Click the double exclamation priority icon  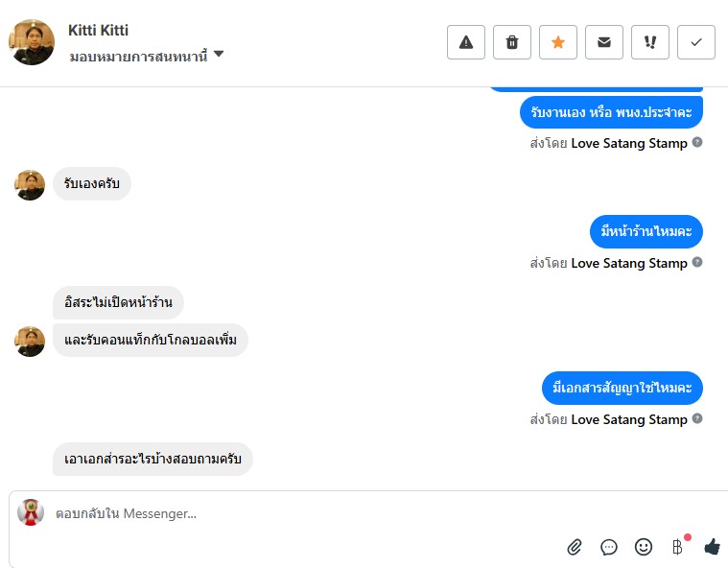tap(650, 42)
